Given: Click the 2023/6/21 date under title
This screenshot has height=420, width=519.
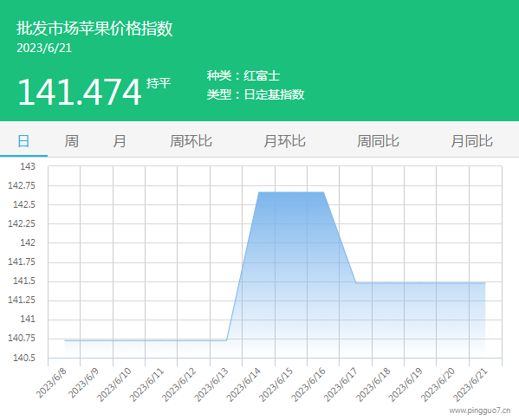Looking at the screenshot, I should [x=44, y=48].
